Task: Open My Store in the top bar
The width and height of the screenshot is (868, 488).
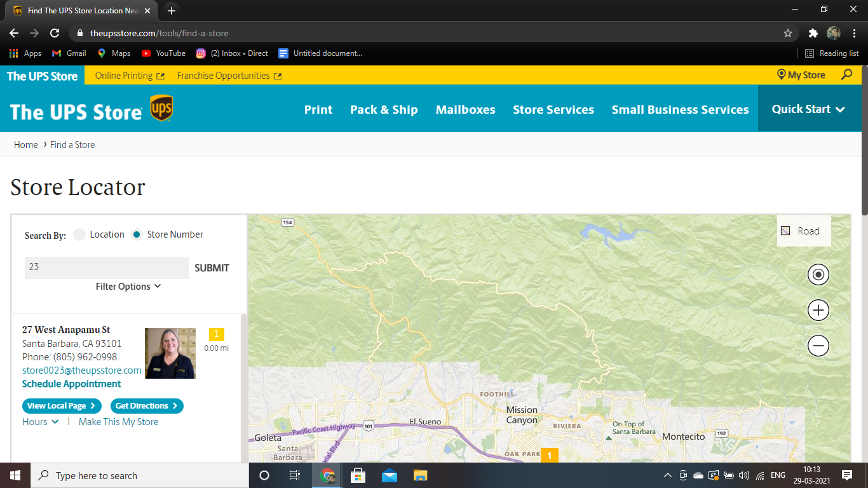Action: click(x=801, y=75)
